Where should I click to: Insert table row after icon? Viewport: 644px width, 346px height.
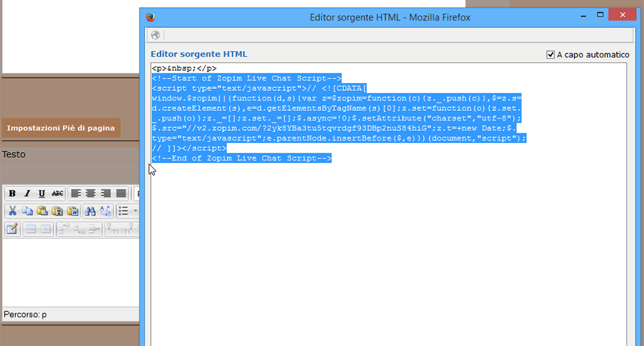[x=79, y=229]
